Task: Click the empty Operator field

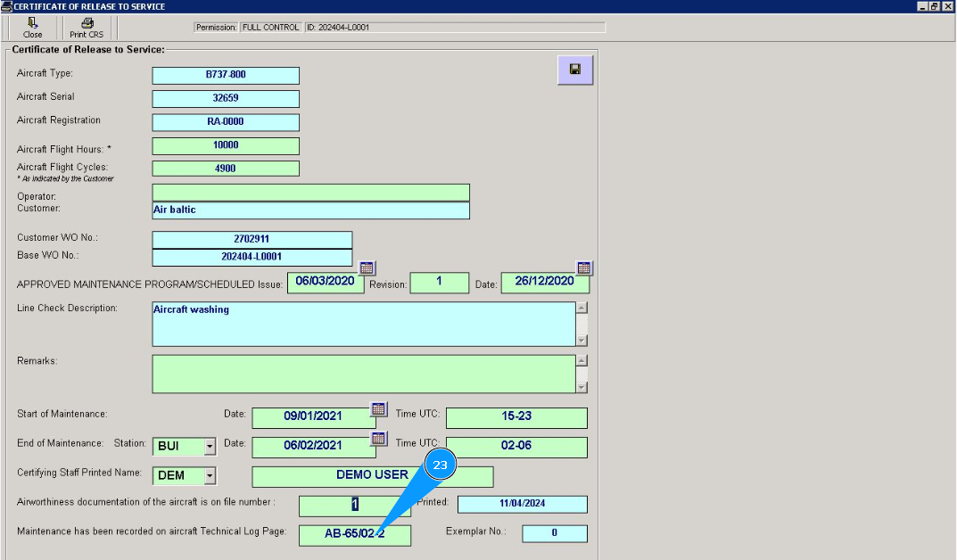Action: click(x=310, y=193)
